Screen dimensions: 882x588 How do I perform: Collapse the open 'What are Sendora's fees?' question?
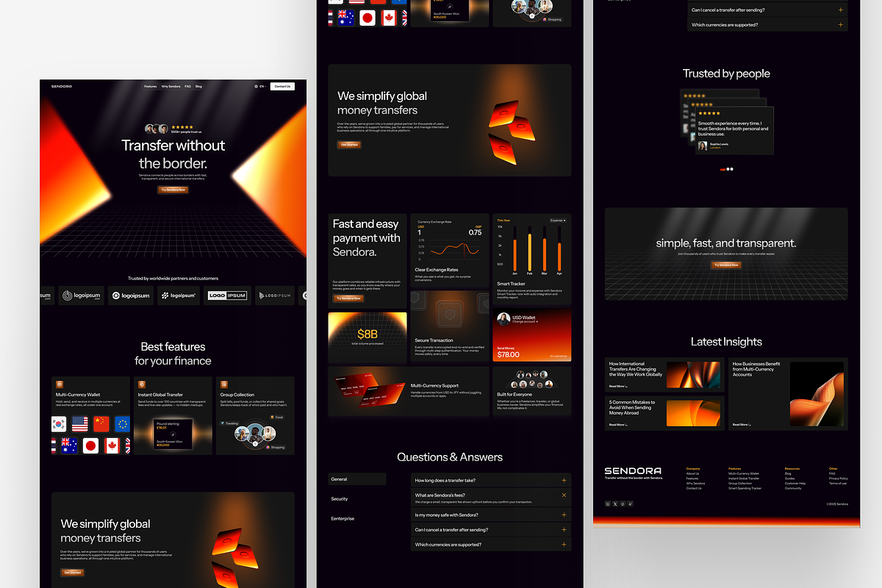564,495
